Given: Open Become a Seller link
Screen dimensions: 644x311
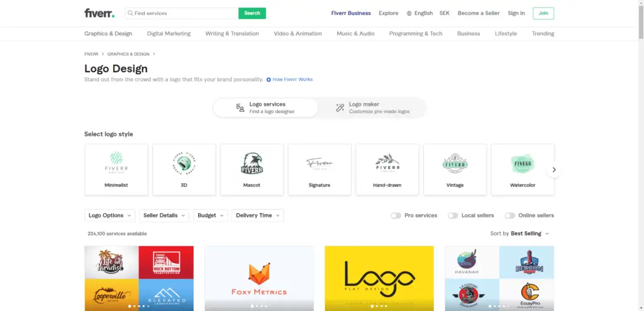Looking at the screenshot, I should [479, 13].
